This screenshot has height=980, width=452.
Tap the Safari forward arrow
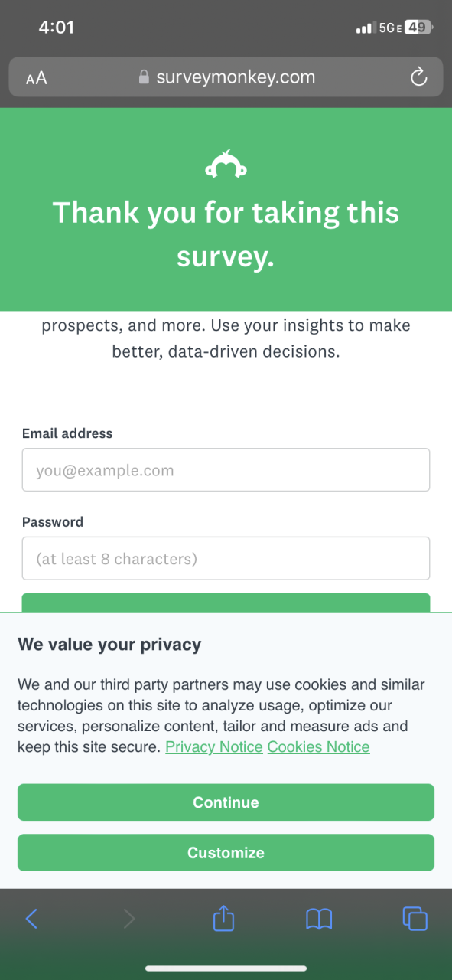point(129,918)
